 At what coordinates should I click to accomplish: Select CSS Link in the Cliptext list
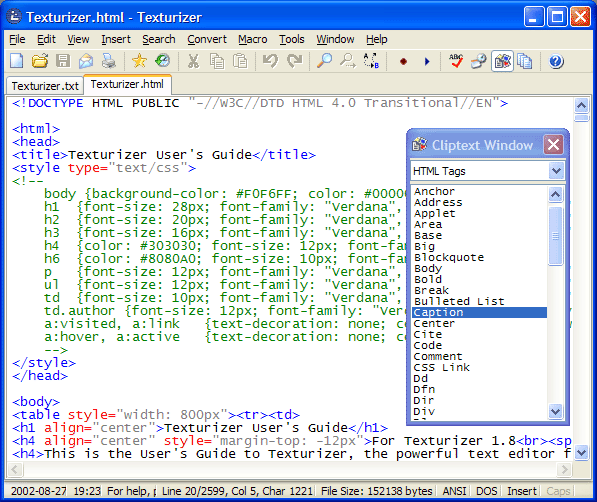point(479,368)
